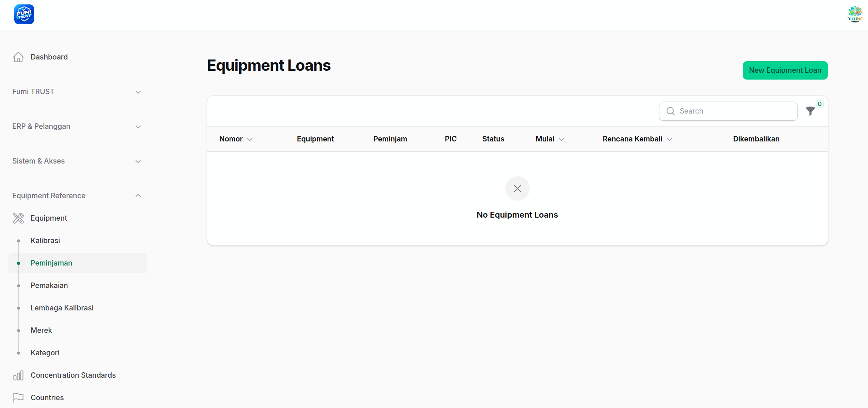The height and width of the screenshot is (408, 868).
Task: Open the table filter funnel
Action: coord(810,111)
